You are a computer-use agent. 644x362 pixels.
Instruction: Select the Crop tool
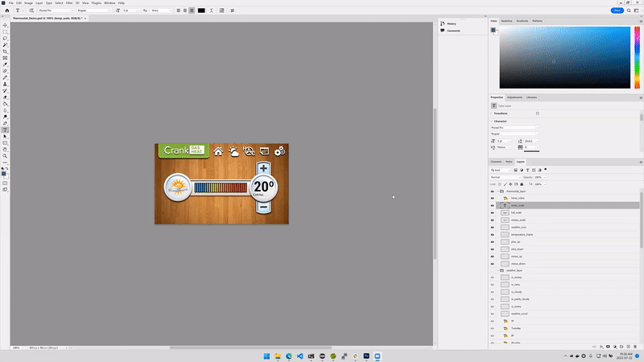pyautogui.click(x=5, y=51)
